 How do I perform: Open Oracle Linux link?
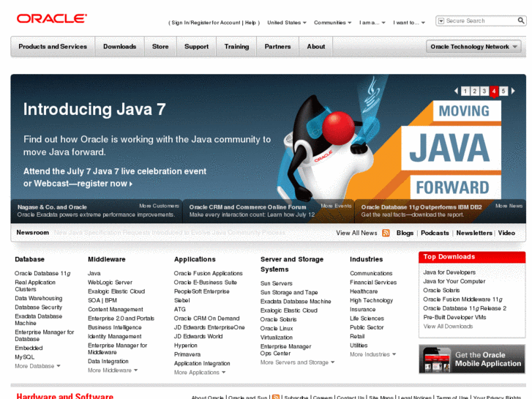click(277, 329)
